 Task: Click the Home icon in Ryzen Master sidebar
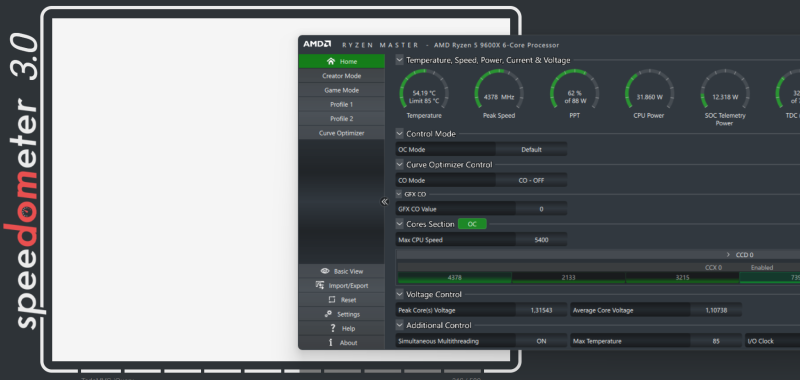(331, 61)
